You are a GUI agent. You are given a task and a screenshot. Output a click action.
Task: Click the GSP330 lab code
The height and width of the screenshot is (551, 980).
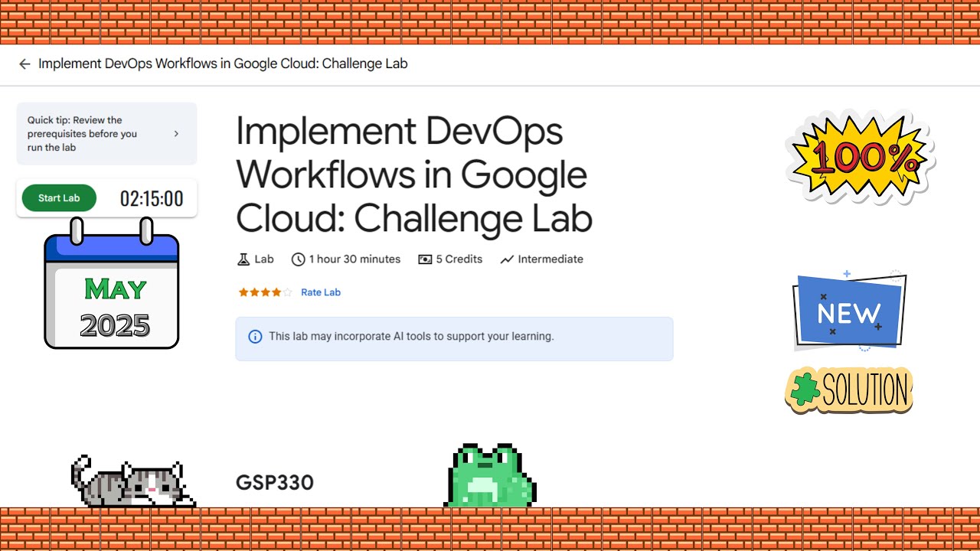coord(275,483)
